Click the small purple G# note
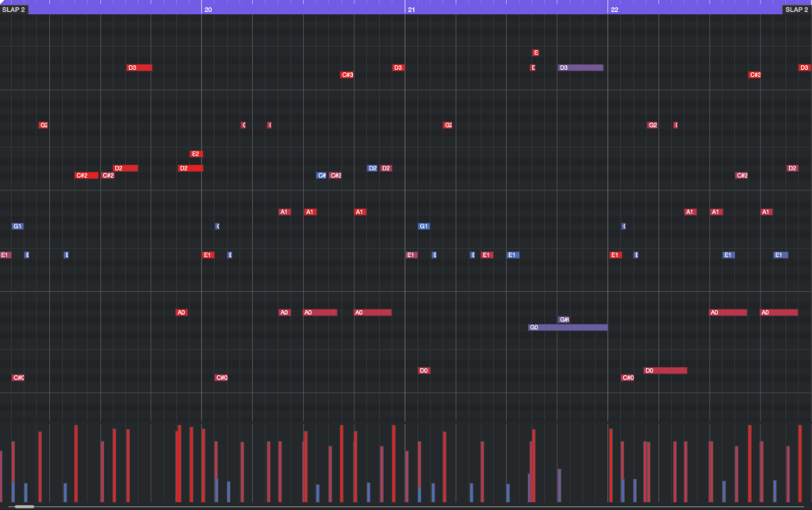 point(565,320)
